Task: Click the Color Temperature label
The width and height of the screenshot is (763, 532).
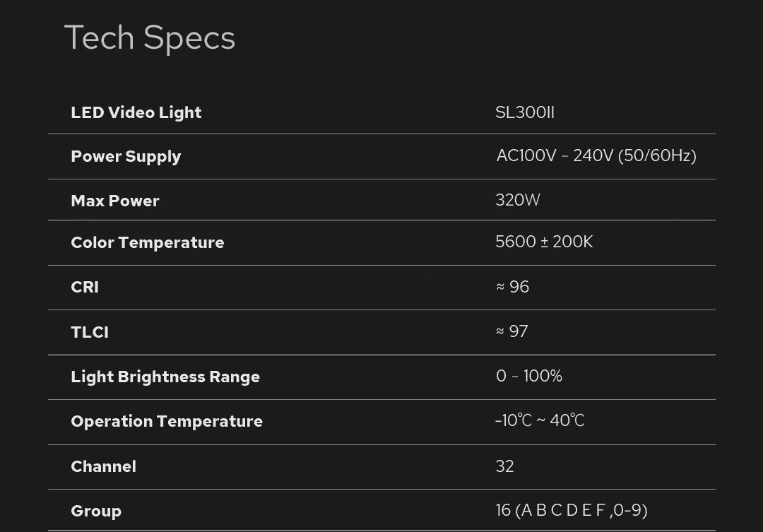Action: click(148, 242)
